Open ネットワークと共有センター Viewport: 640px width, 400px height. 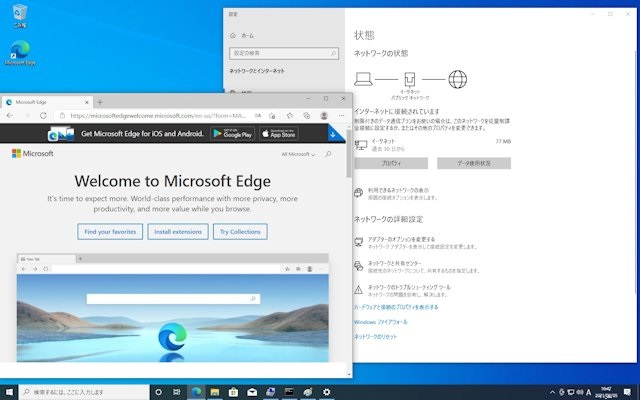[x=394, y=263]
